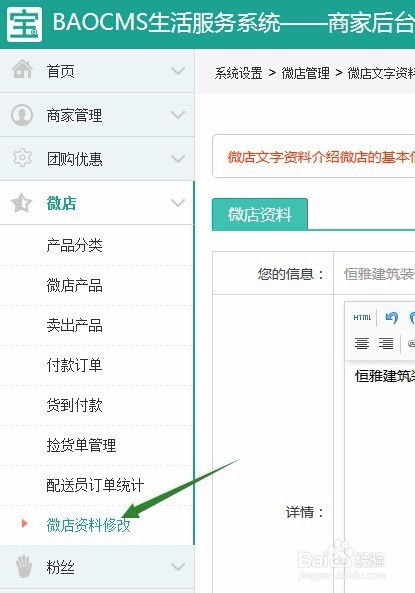Viewport: 415px width, 593px height.
Task: Expand the 商家管理 menu chevron
Action: pyautogui.click(x=178, y=115)
